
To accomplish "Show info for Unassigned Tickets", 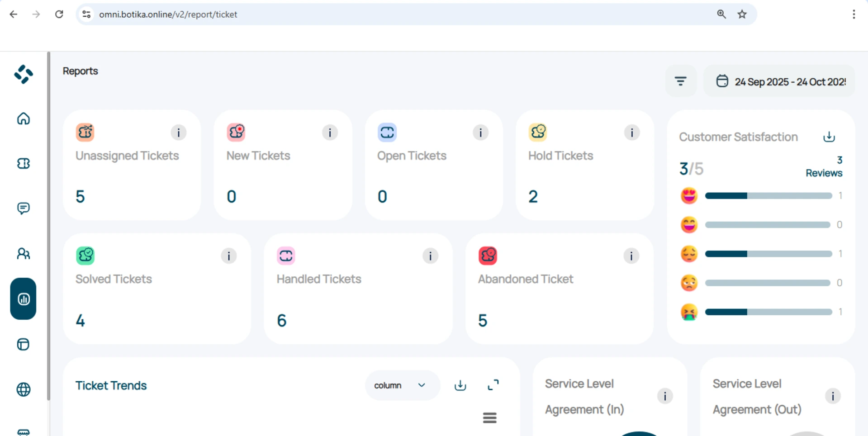I will click(179, 133).
